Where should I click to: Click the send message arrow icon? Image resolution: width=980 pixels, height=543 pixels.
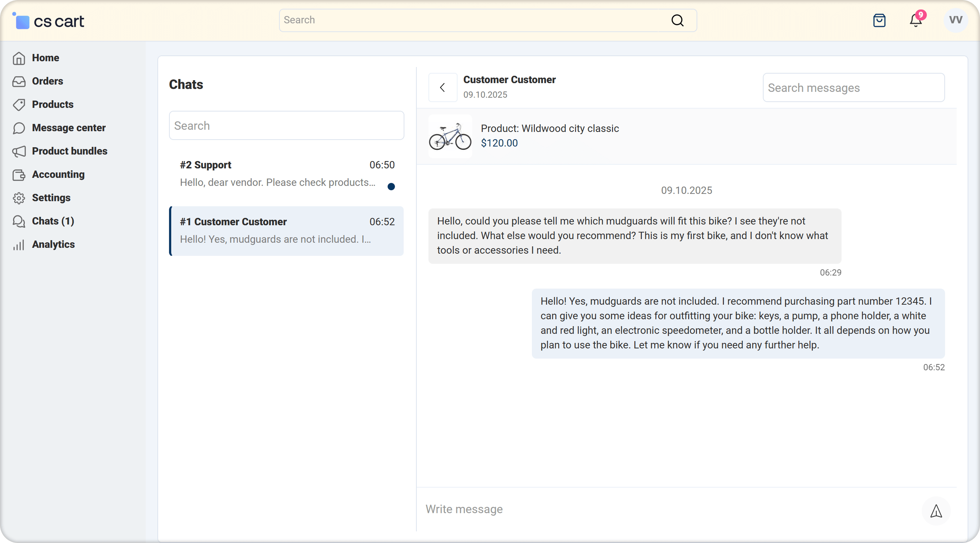pos(936,511)
